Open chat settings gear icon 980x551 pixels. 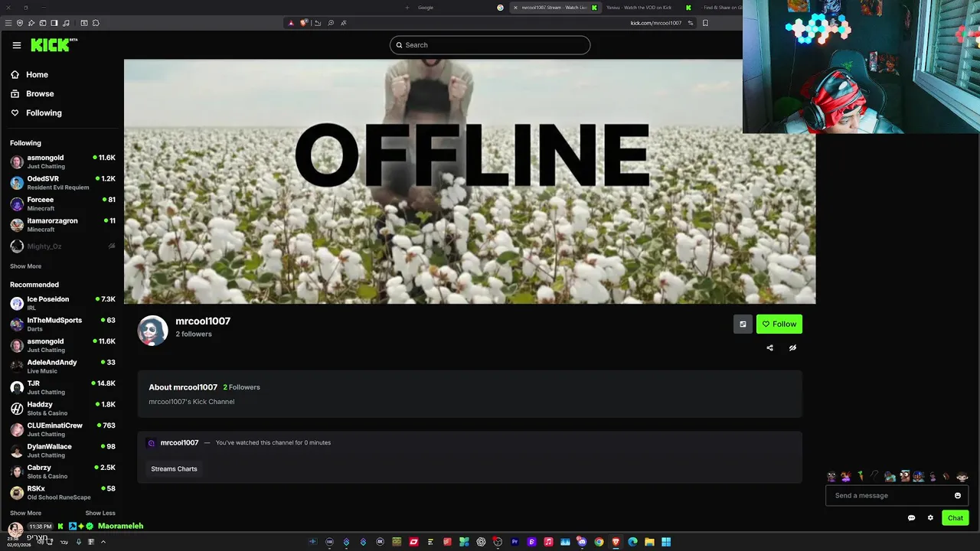click(930, 518)
